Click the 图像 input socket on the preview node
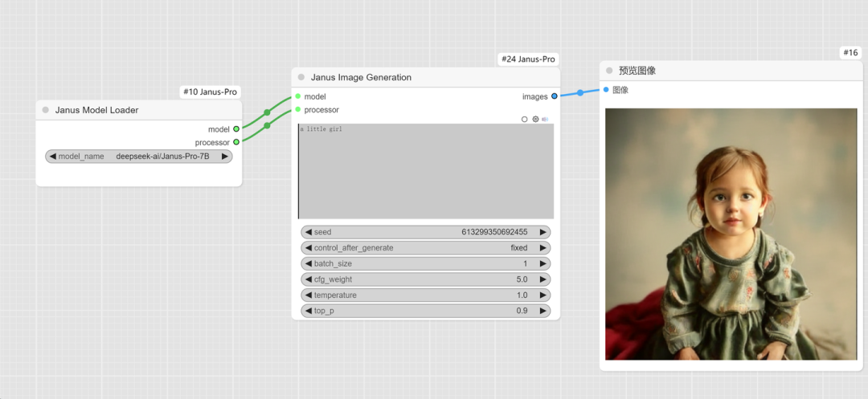This screenshot has width=868, height=399. pyautogui.click(x=606, y=90)
